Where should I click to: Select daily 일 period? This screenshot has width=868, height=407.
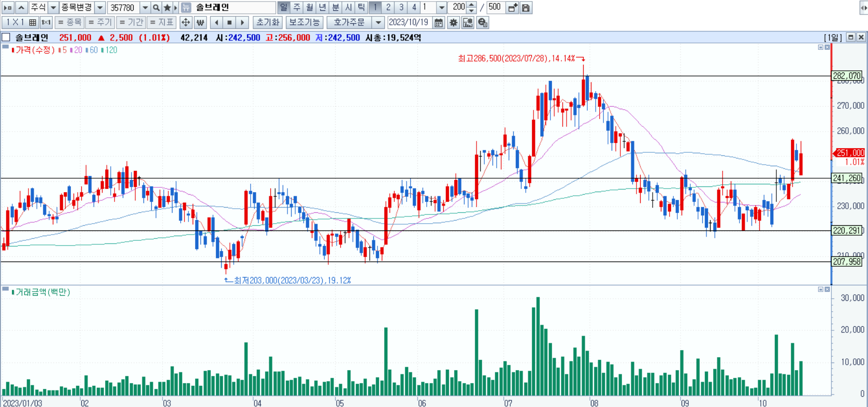click(284, 8)
